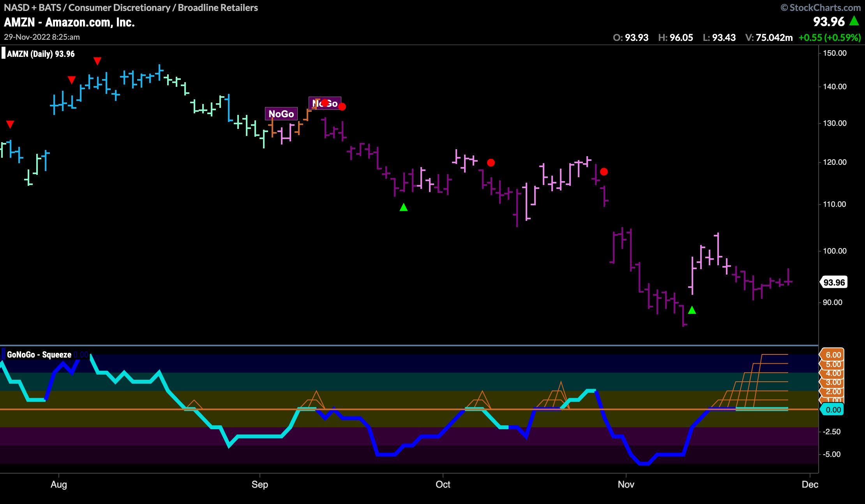Click the AMZN - Amazon.com, Inc. title
This screenshot has height=504, width=865.
point(69,22)
